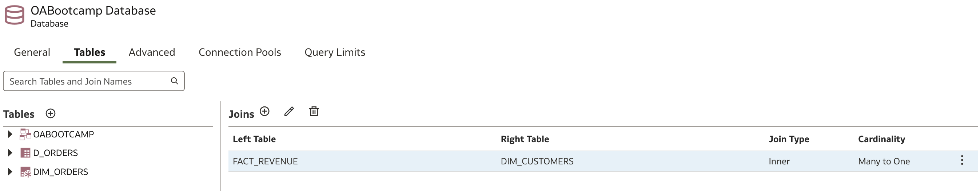The width and height of the screenshot is (980, 191).
Task: Open the join row three-dot menu
Action: click(962, 160)
